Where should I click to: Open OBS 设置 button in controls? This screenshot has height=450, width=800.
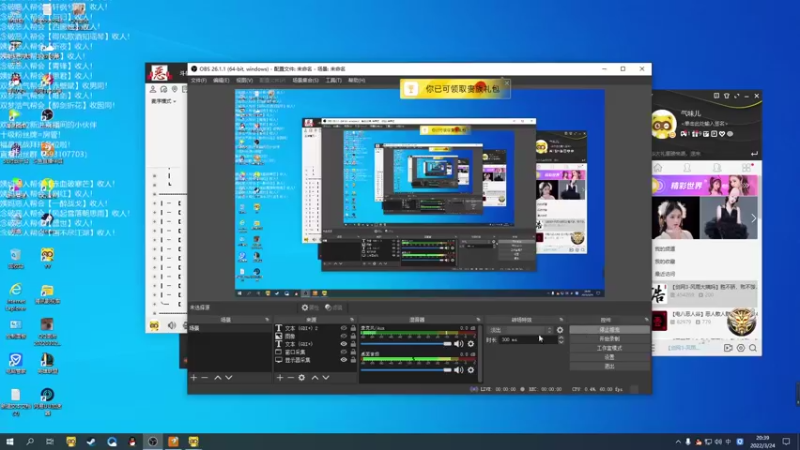610,357
